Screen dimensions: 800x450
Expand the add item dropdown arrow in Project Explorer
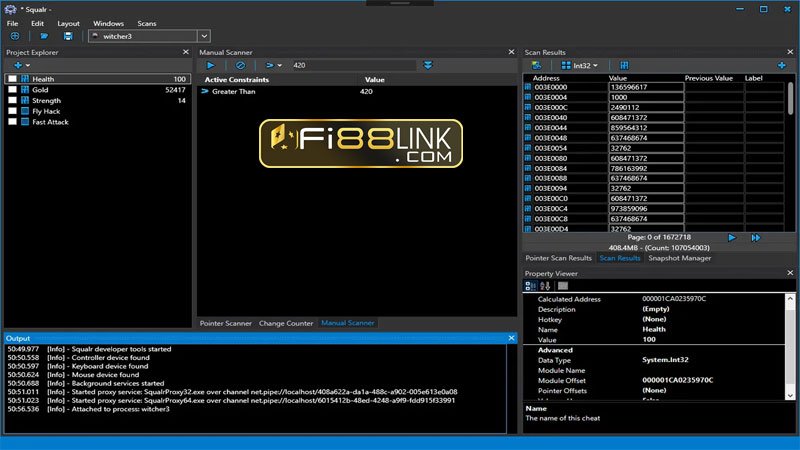[x=28, y=66]
